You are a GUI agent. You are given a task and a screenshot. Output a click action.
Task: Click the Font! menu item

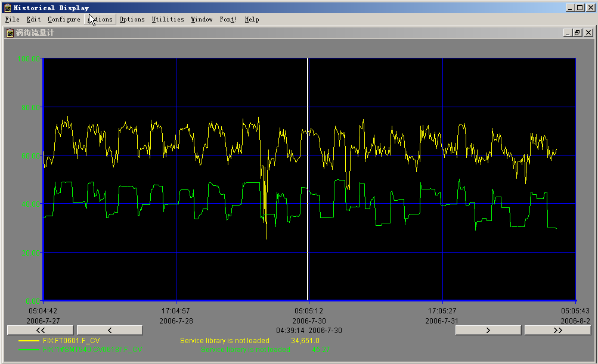pyautogui.click(x=228, y=19)
